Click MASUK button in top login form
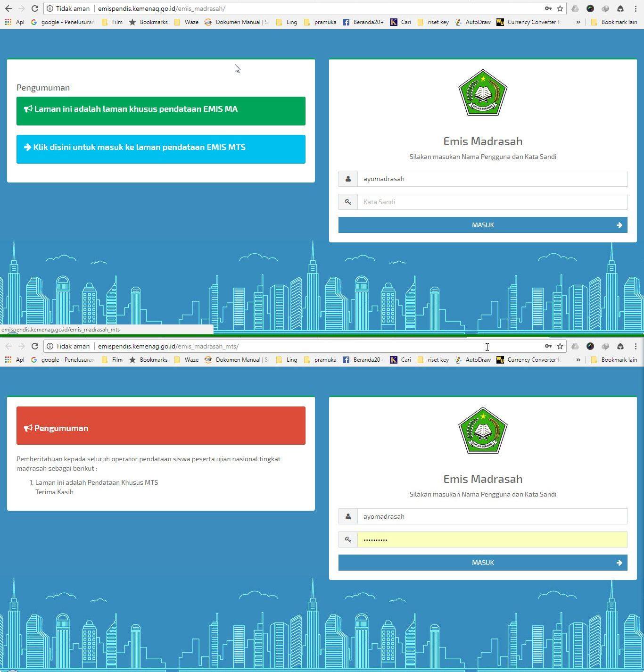The width and height of the screenshot is (644, 672). 483,225
